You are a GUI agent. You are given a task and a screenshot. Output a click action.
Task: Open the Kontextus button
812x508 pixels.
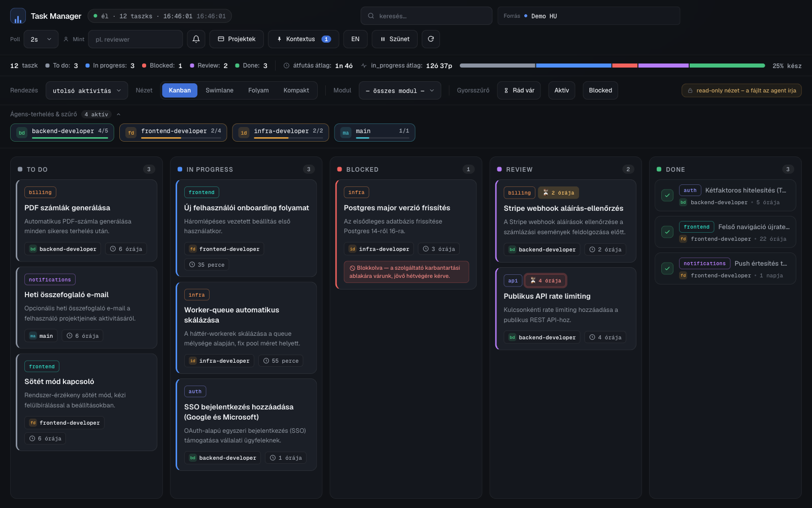(303, 39)
